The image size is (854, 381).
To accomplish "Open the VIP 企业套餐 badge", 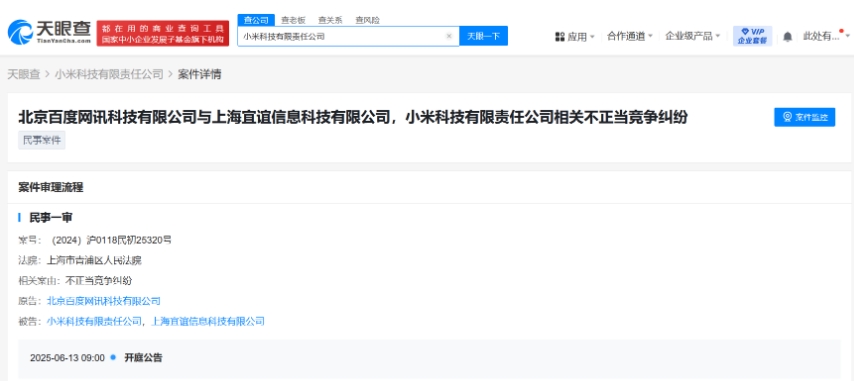I will click(753, 36).
